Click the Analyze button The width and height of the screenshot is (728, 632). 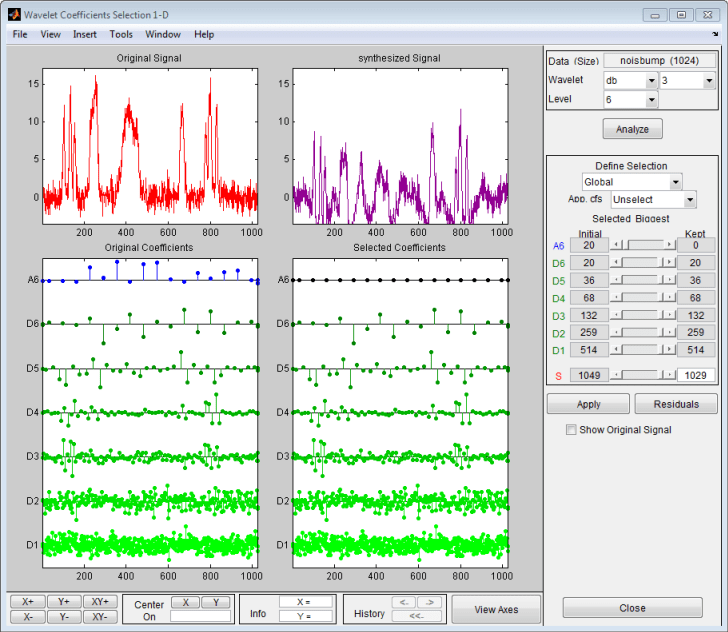632,129
